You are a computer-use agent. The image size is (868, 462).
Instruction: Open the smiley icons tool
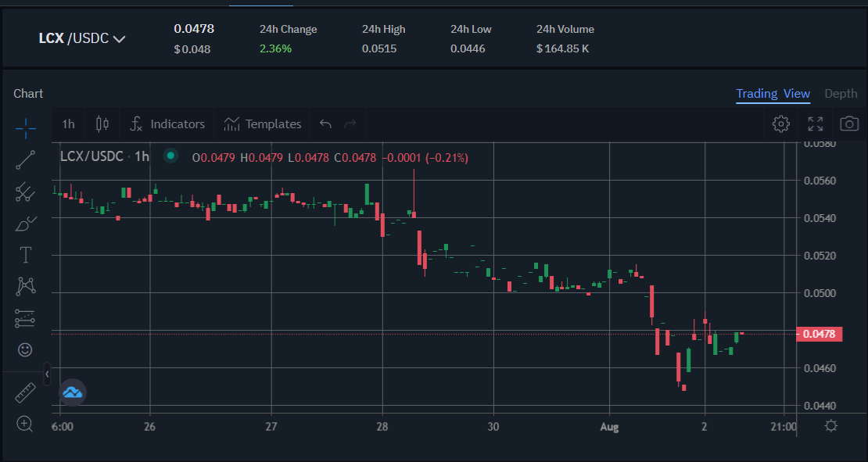[25, 349]
